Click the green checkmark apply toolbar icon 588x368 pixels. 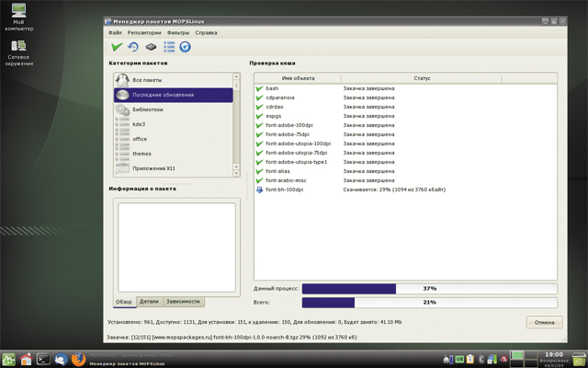[x=117, y=47]
